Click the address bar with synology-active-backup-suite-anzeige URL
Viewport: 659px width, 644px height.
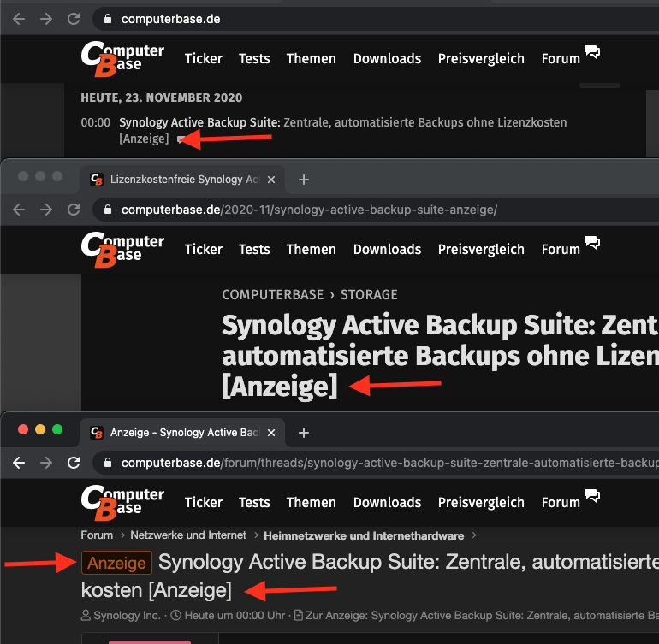coord(376,210)
